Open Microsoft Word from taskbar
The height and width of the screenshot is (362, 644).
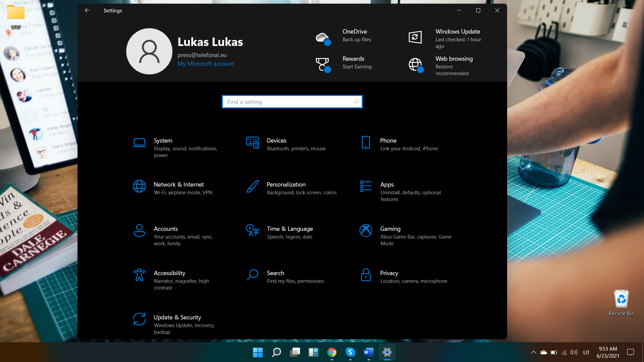(x=368, y=352)
